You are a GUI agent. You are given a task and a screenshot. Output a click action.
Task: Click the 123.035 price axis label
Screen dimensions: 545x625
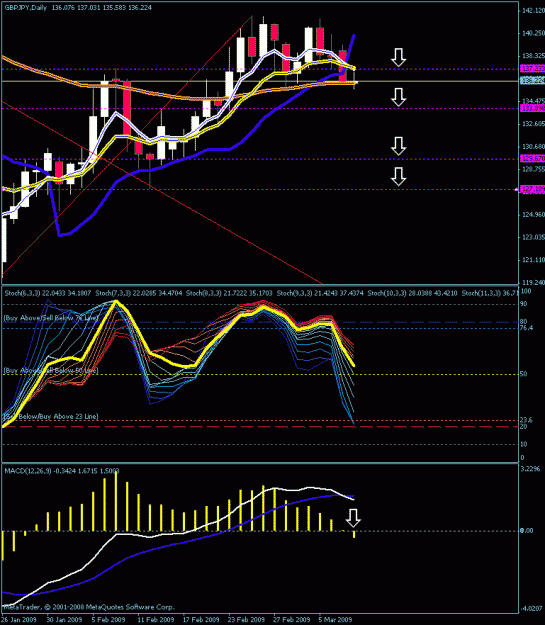pos(533,238)
